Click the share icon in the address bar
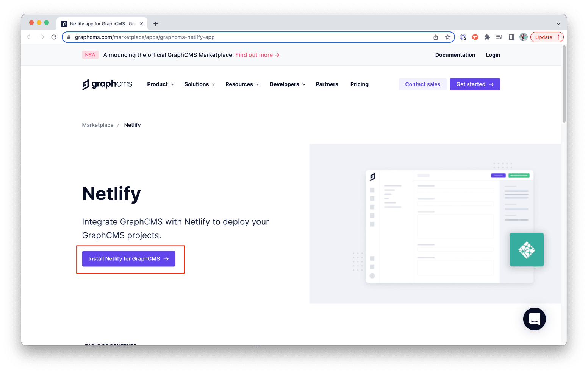This screenshot has width=588, height=389. coord(436,37)
